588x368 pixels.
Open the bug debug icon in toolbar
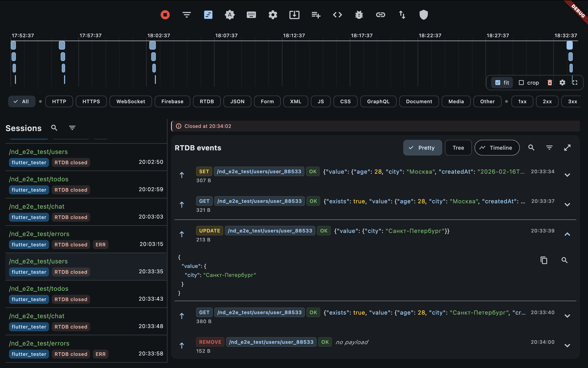[359, 15]
